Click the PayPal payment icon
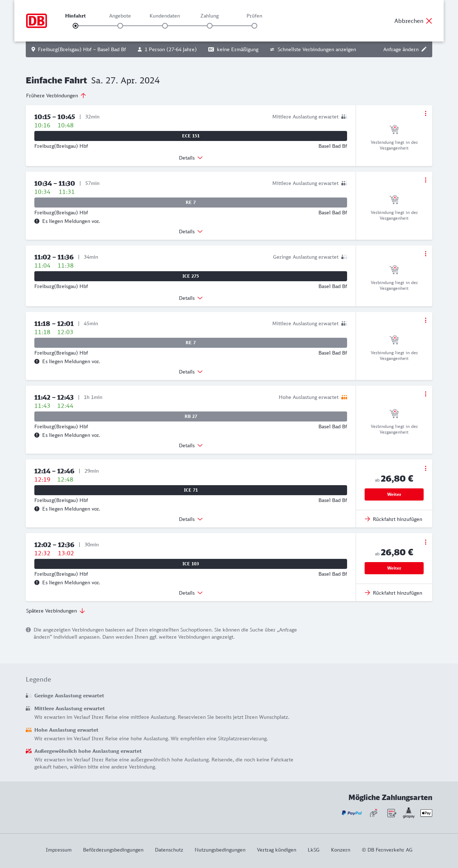 [x=352, y=813]
